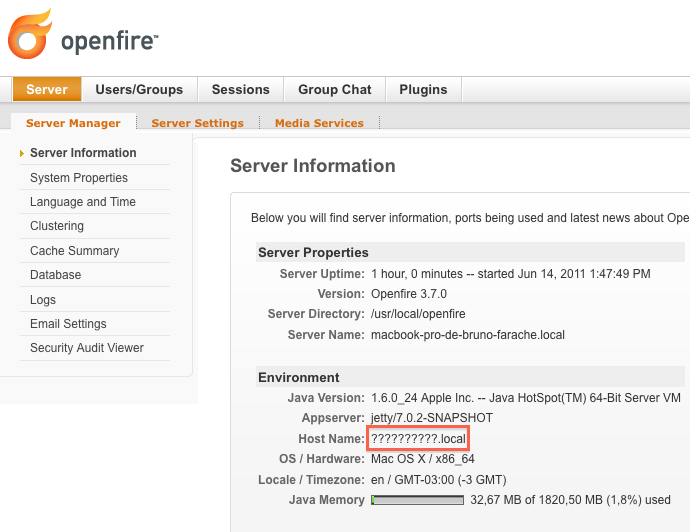Open the Server tab
Viewport: 690px width, 532px height.
point(47,89)
